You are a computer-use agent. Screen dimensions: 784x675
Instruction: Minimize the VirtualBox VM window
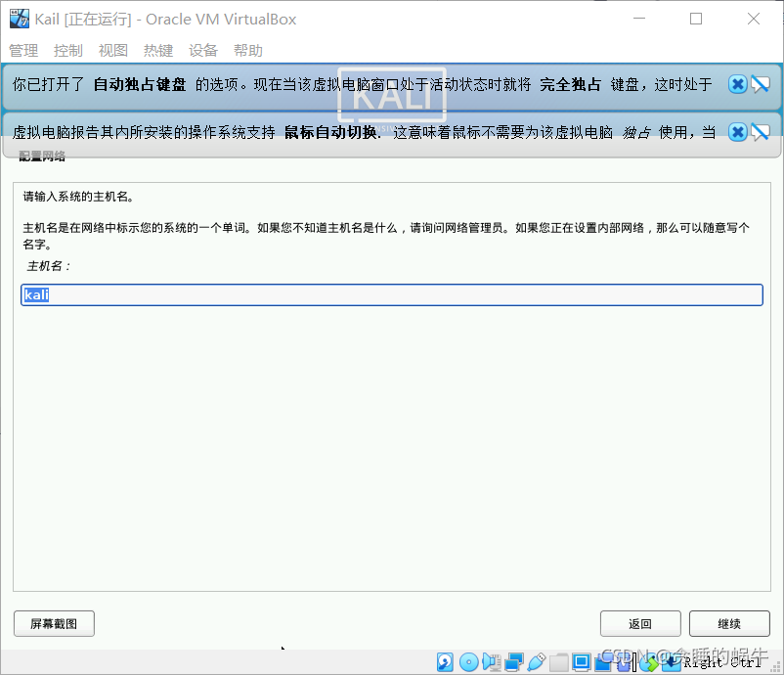(639, 19)
